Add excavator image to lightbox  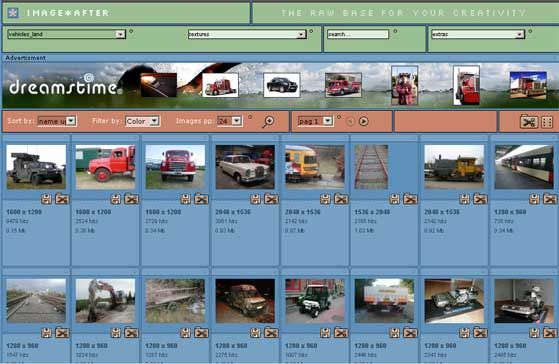coord(131,333)
